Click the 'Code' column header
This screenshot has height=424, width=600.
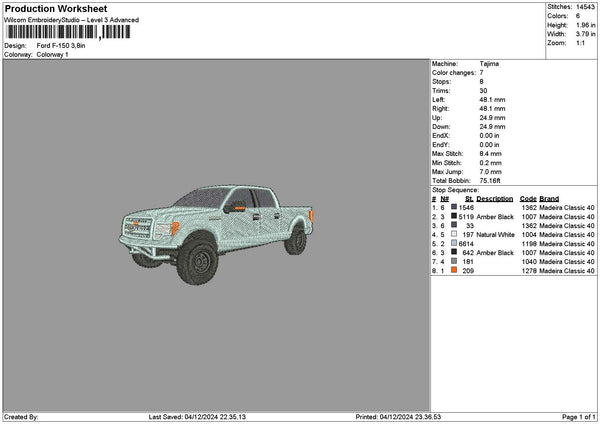pyautogui.click(x=528, y=199)
